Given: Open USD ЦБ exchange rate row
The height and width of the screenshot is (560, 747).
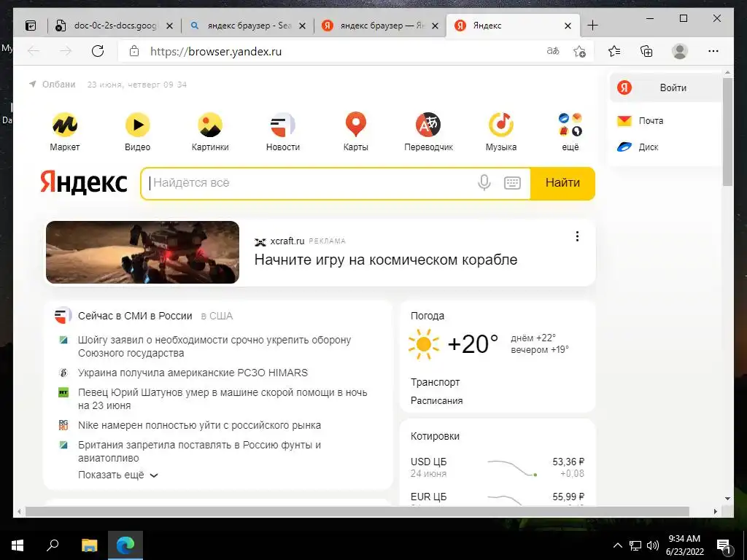Looking at the screenshot, I should 498,467.
